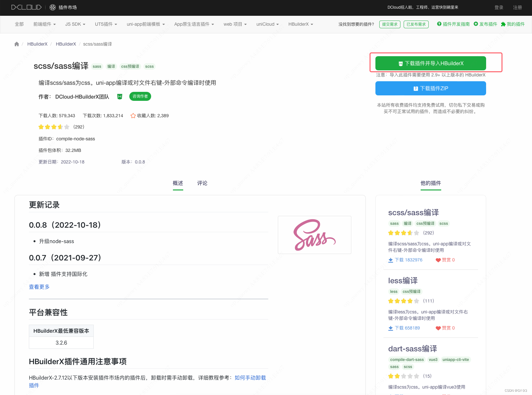Image resolution: width=532 pixels, height=395 pixels.
Task: Open the less编译 sidebar card title
Action: click(403, 281)
